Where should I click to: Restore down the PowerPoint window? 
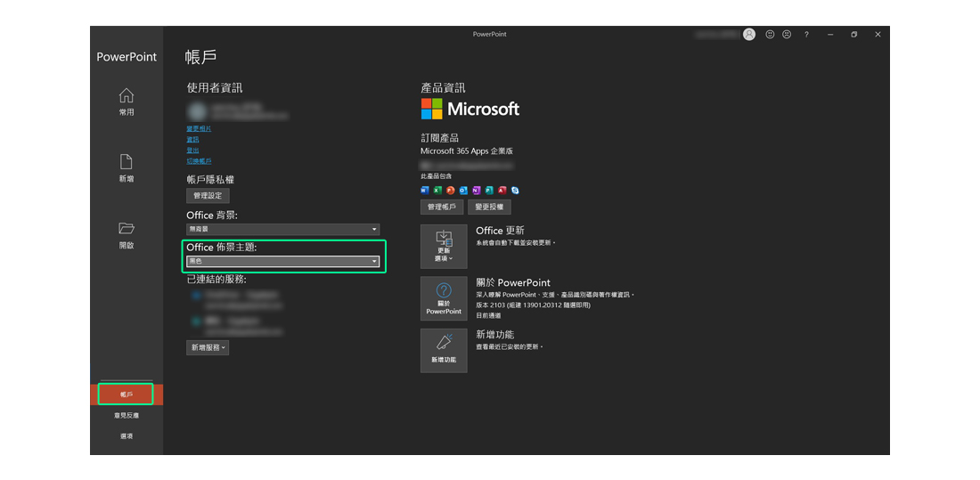853,35
